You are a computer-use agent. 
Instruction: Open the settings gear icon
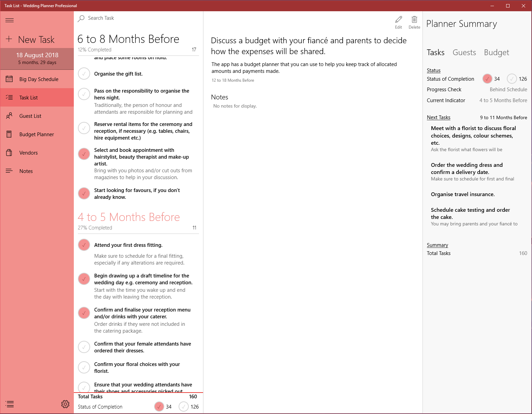[x=65, y=404]
